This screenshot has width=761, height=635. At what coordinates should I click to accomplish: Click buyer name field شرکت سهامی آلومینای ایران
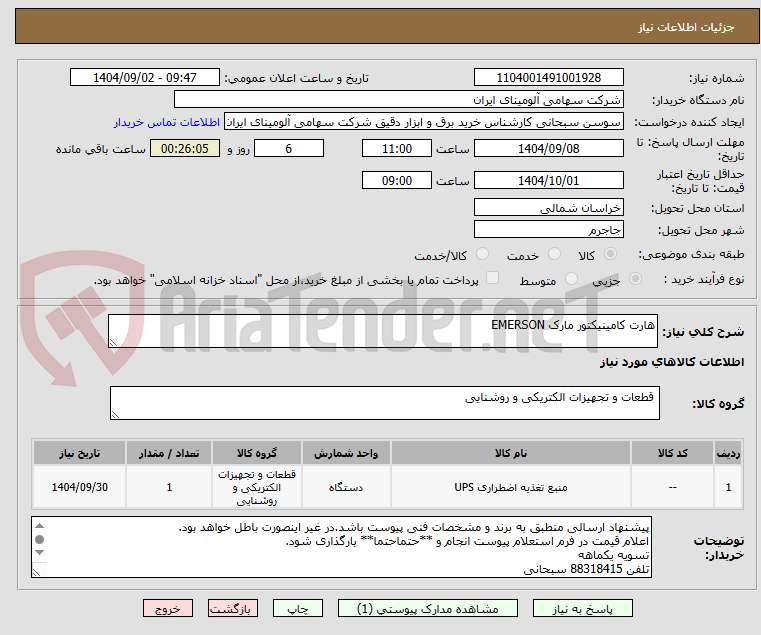pyautogui.click(x=398, y=100)
